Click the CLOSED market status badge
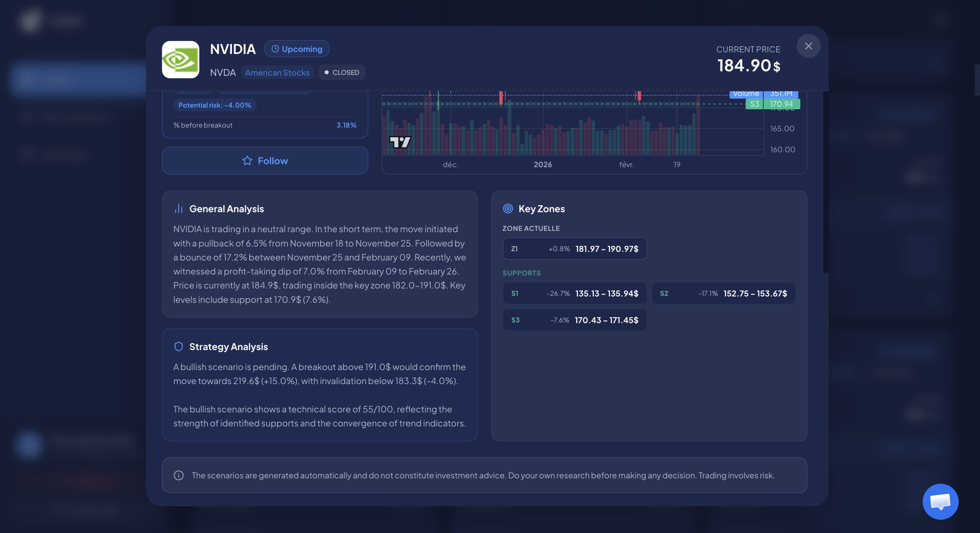980x533 pixels. (x=341, y=72)
